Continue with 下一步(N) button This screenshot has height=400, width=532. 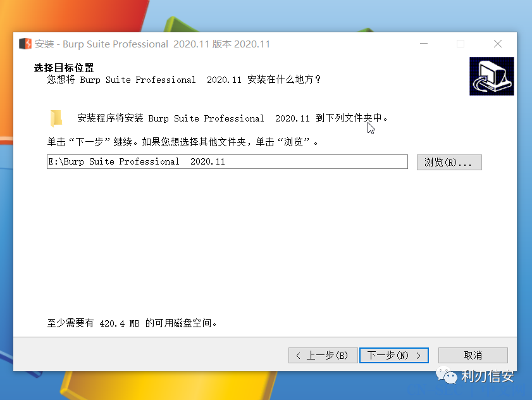(394, 356)
